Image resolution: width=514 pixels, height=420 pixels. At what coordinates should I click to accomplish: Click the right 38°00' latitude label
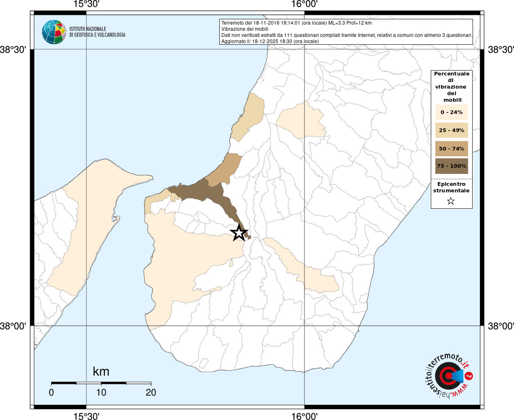(501, 326)
